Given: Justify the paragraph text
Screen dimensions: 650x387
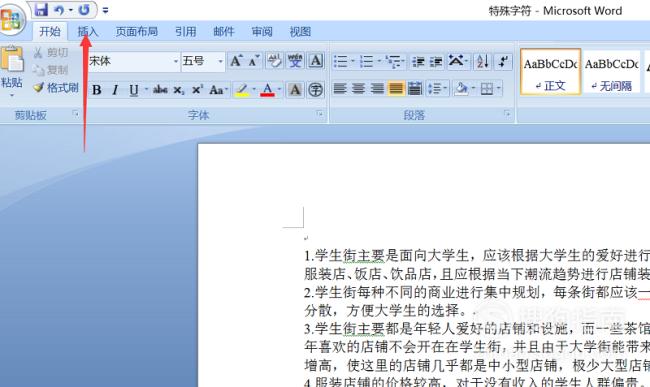Looking at the screenshot, I should 396,89.
